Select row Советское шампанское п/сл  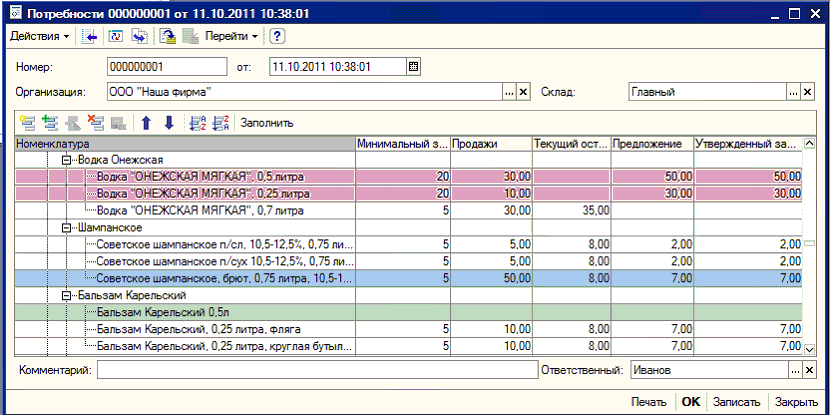(408, 245)
